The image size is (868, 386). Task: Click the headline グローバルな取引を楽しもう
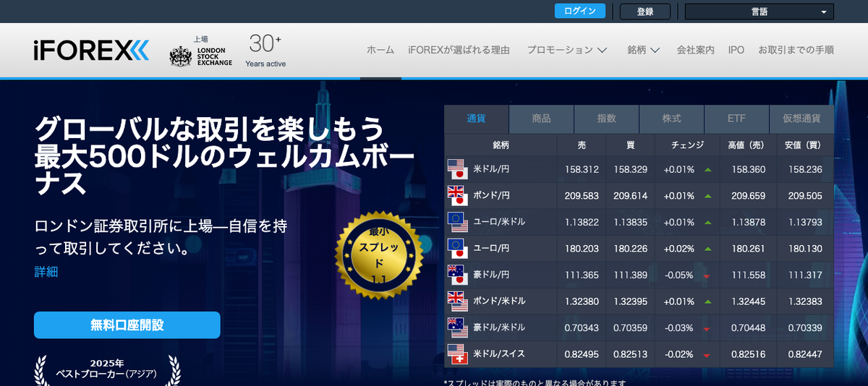[210, 130]
